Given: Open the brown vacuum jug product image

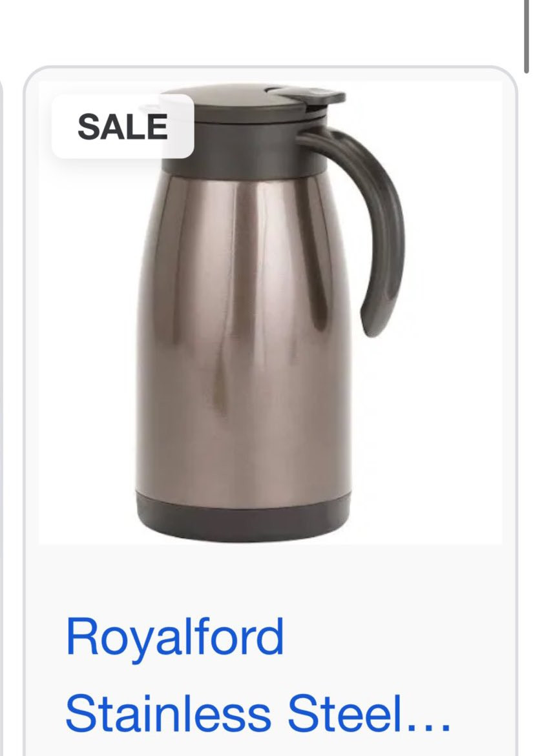Looking at the screenshot, I should (x=270, y=312).
